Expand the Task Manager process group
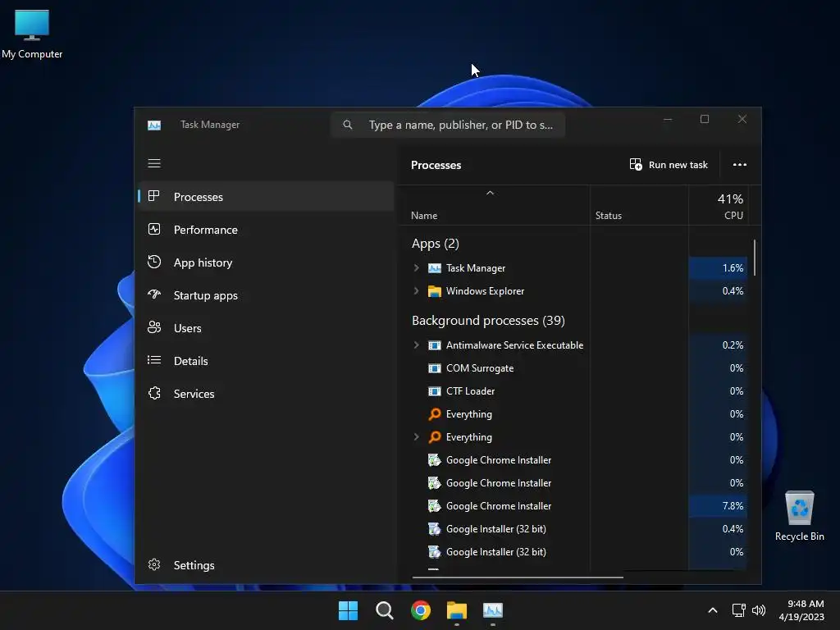The width and height of the screenshot is (840, 630). pos(416,268)
